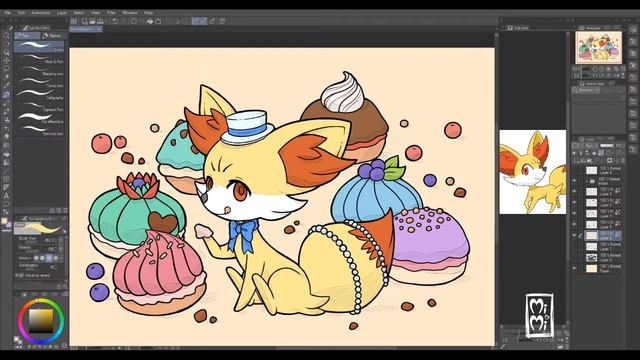This screenshot has width=640, height=360.
Task: Select the Mapping pen sub tool
Action: click(39, 71)
